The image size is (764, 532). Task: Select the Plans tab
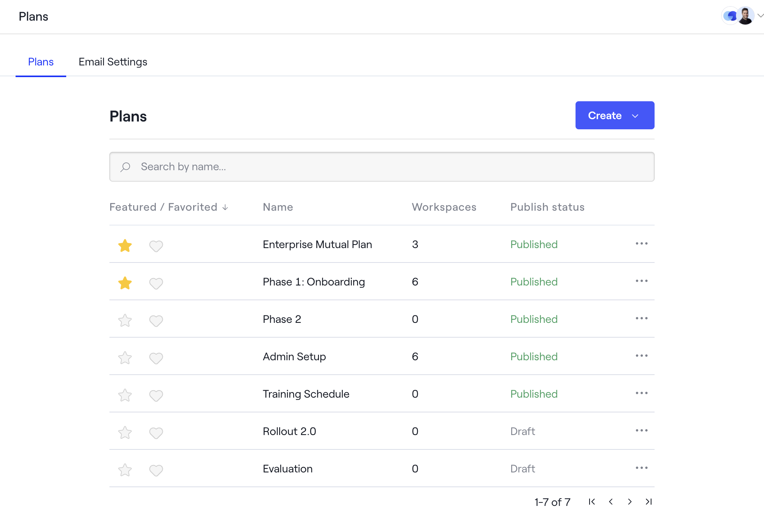pos(40,62)
